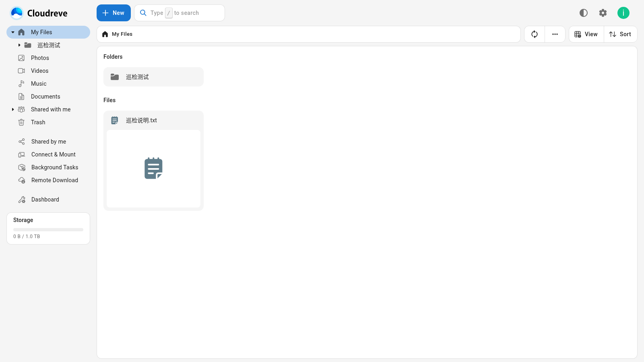Open the Sort options dropdown

(620, 34)
